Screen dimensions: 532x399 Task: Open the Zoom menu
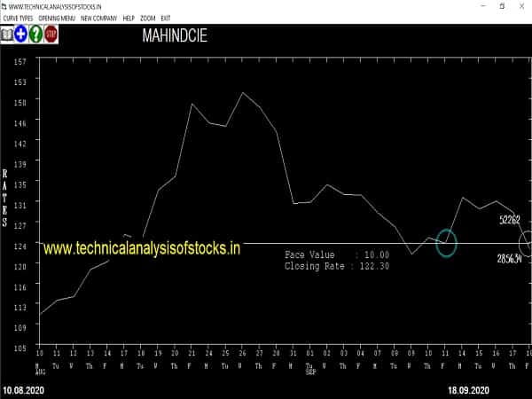pos(148,18)
